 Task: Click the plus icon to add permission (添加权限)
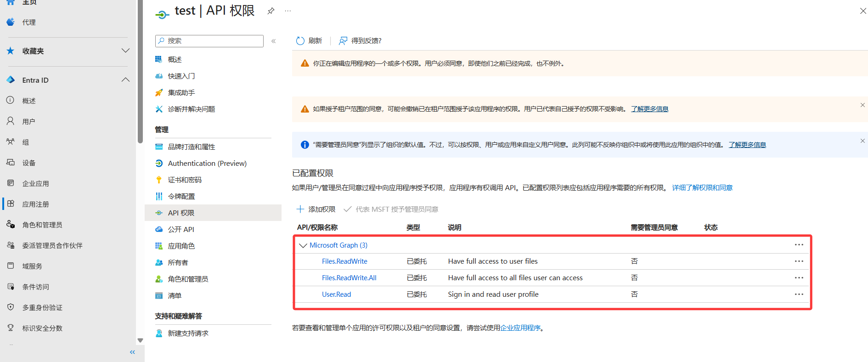300,209
